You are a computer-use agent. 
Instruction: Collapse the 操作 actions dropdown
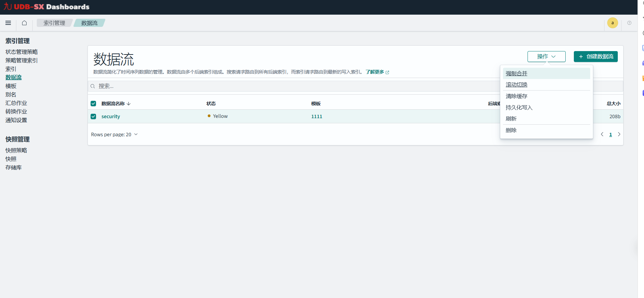(546, 57)
